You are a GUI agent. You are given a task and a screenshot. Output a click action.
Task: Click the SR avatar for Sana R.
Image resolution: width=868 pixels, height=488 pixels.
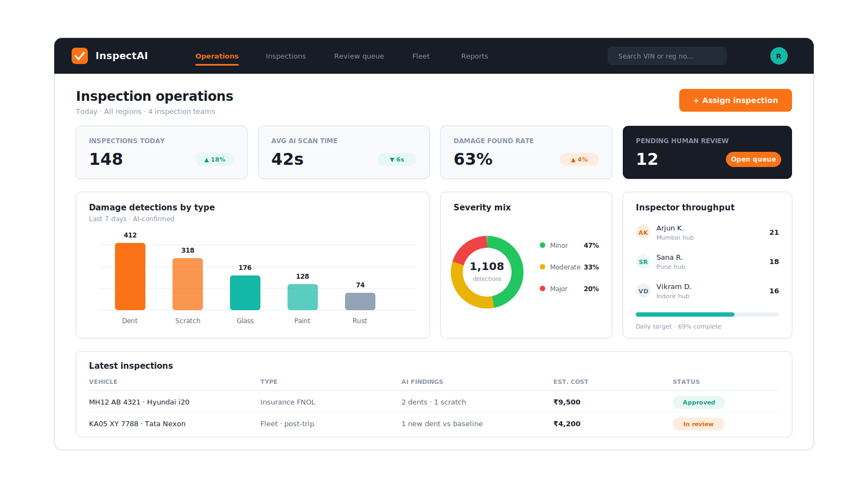coord(643,262)
